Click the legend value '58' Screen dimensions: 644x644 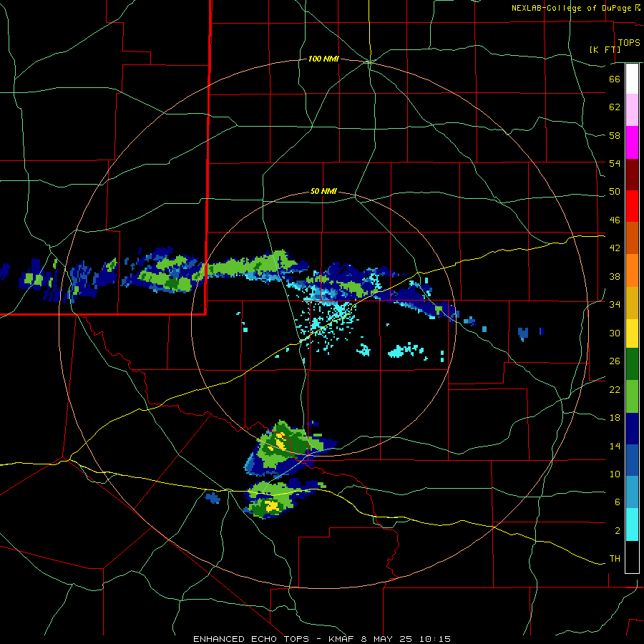tap(615, 135)
